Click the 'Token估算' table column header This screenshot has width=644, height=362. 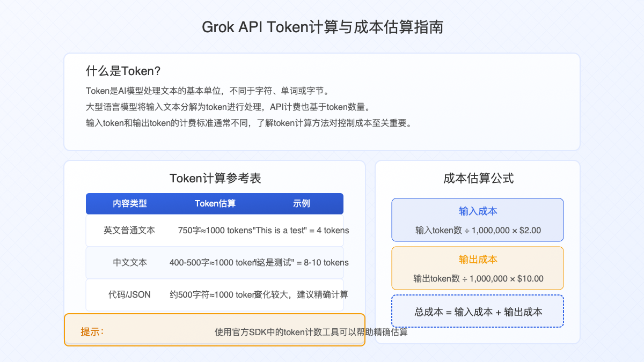(215, 203)
